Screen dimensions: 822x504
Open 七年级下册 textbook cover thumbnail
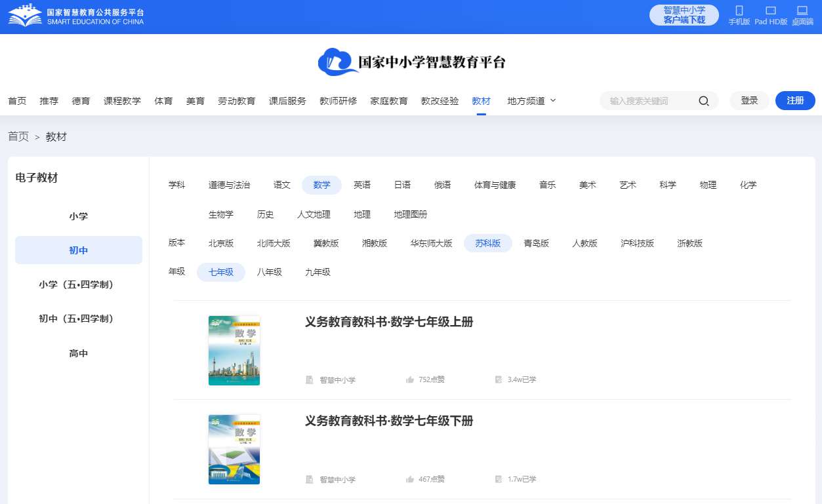pyautogui.click(x=234, y=450)
